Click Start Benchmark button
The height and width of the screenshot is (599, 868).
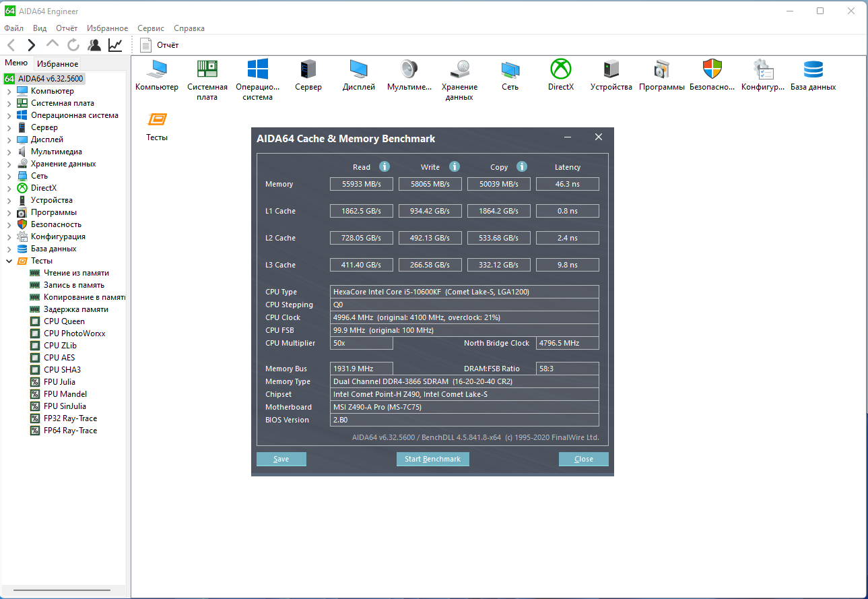(433, 459)
